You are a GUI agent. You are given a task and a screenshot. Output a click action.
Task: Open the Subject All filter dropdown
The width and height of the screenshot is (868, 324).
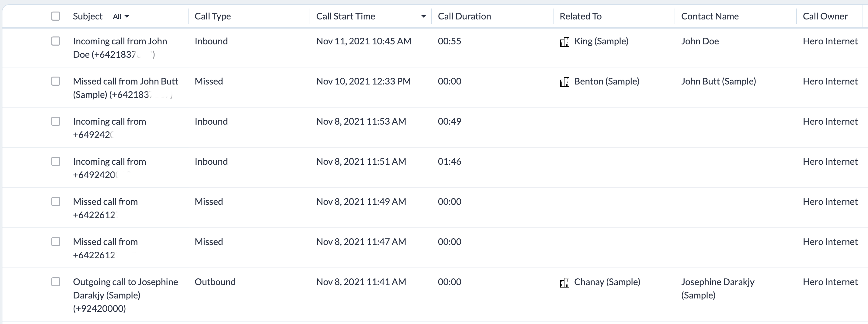(121, 16)
